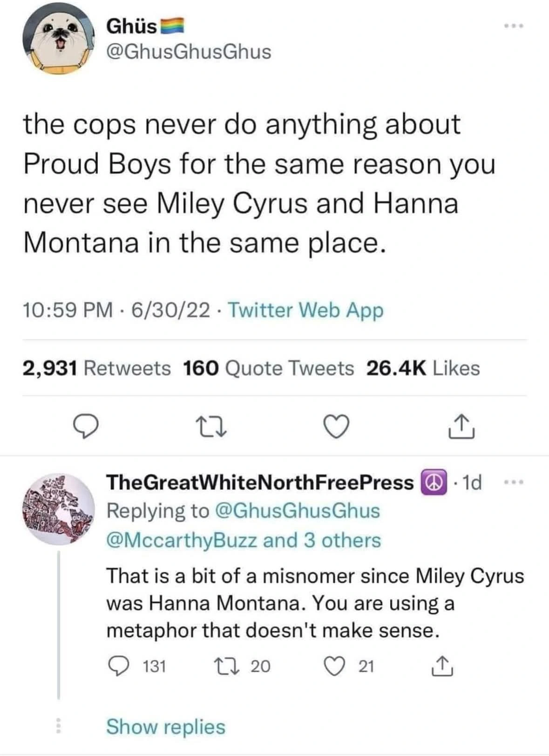This screenshot has width=549, height=756.
Task: Open TheGreatWhiteNorthFreePress profile avatar
Action: click(x=58, y=510)
